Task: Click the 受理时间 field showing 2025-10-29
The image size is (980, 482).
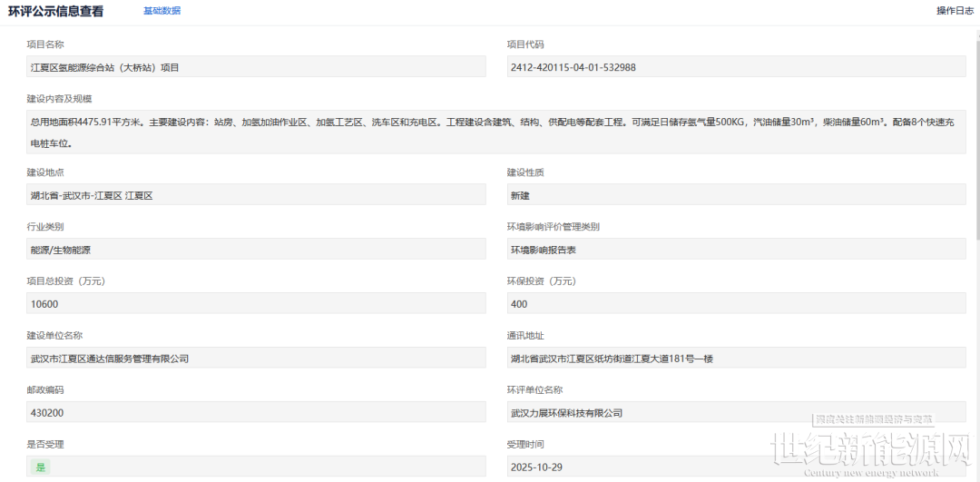Action: pos(635,467)
